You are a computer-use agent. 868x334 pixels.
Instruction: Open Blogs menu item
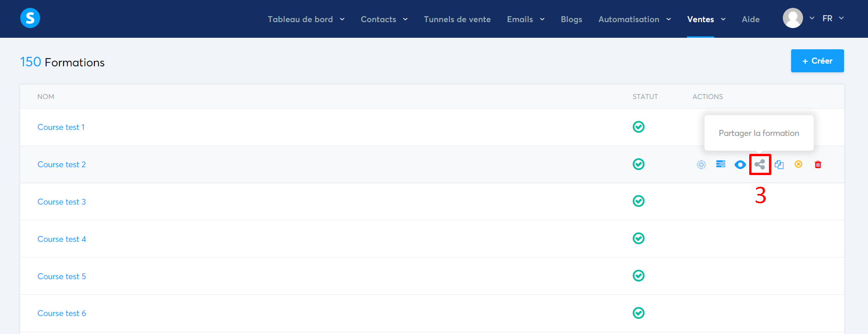571,19
